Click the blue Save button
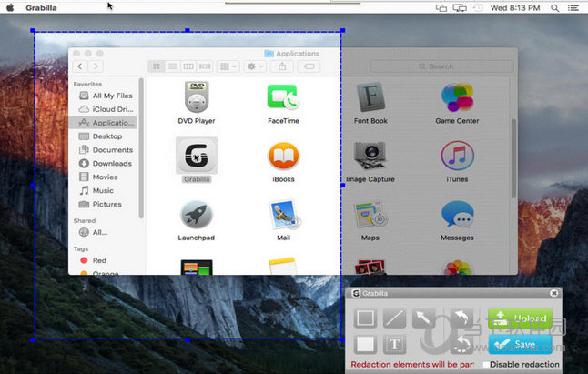This screenshot has width=588, height=374. click(x=520, y=344)
